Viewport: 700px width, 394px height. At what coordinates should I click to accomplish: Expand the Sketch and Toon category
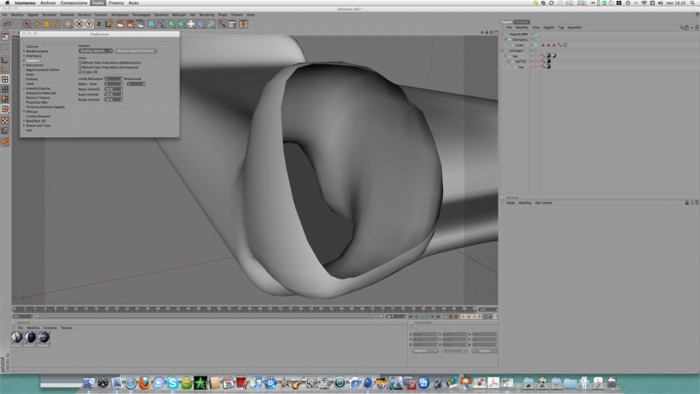(24, 126)
